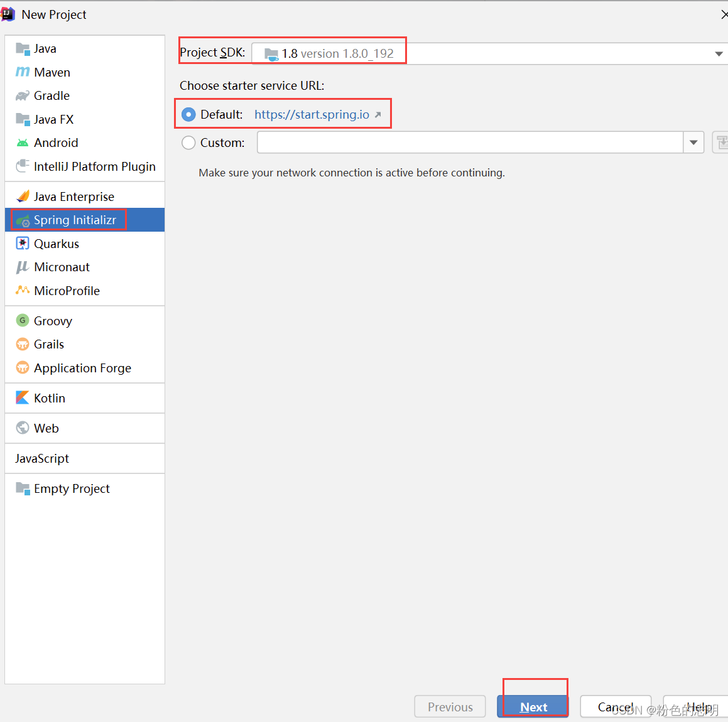
Task: Click the MicroProfile icon
Action: (x=22, y=291)
